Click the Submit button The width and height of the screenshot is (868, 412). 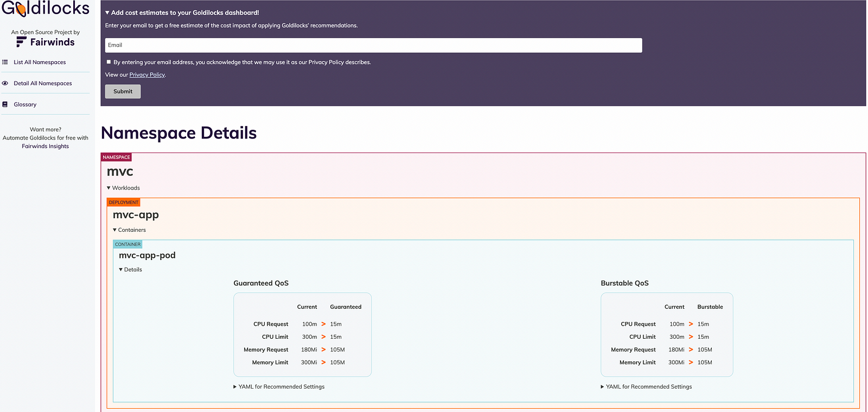click(x=123, y=91)
